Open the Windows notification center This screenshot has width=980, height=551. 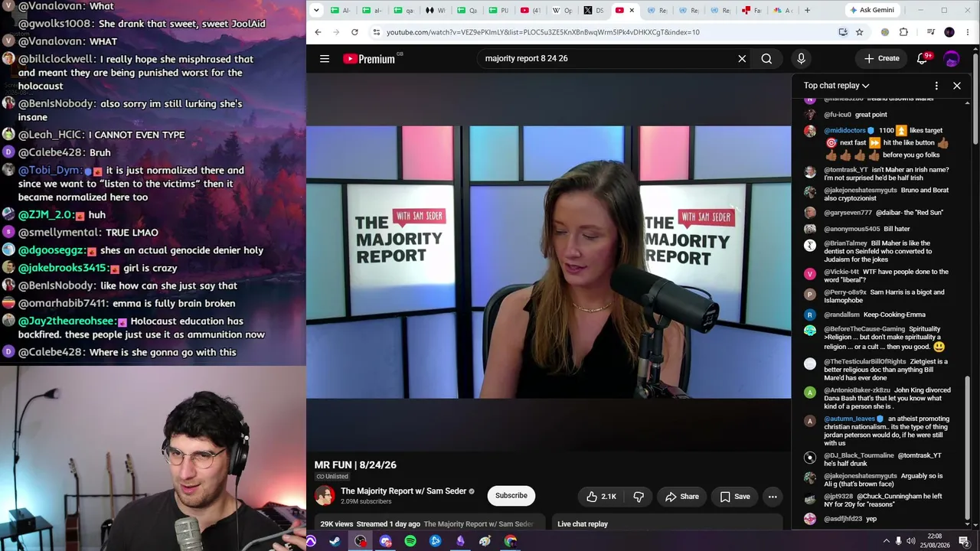964,541
